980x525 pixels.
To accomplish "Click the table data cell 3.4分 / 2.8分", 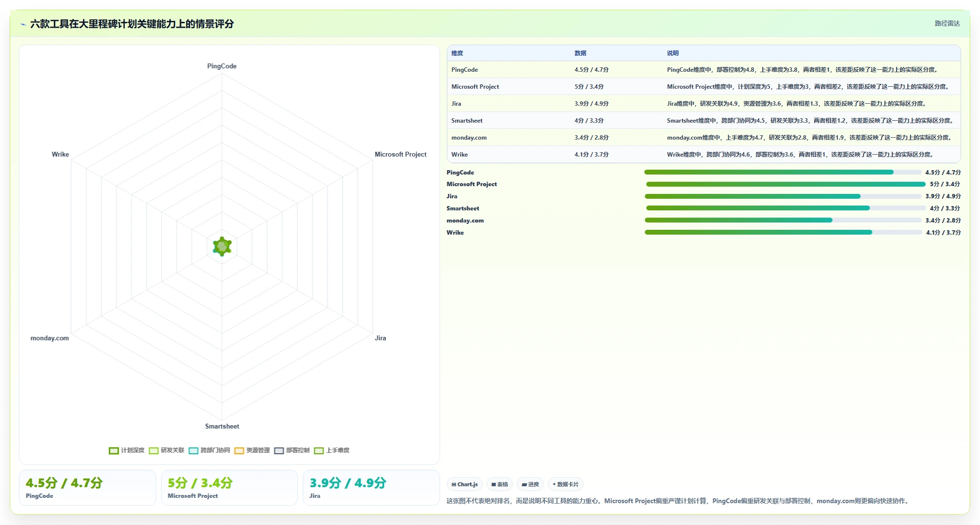I will coord(591,138).
